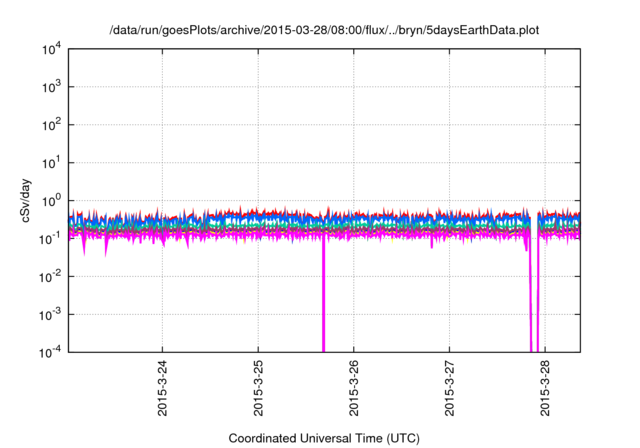Screen dimensions: 640x448
Task: Click the 2015-3-26 date tick label
Action: [x=353, y=388]
